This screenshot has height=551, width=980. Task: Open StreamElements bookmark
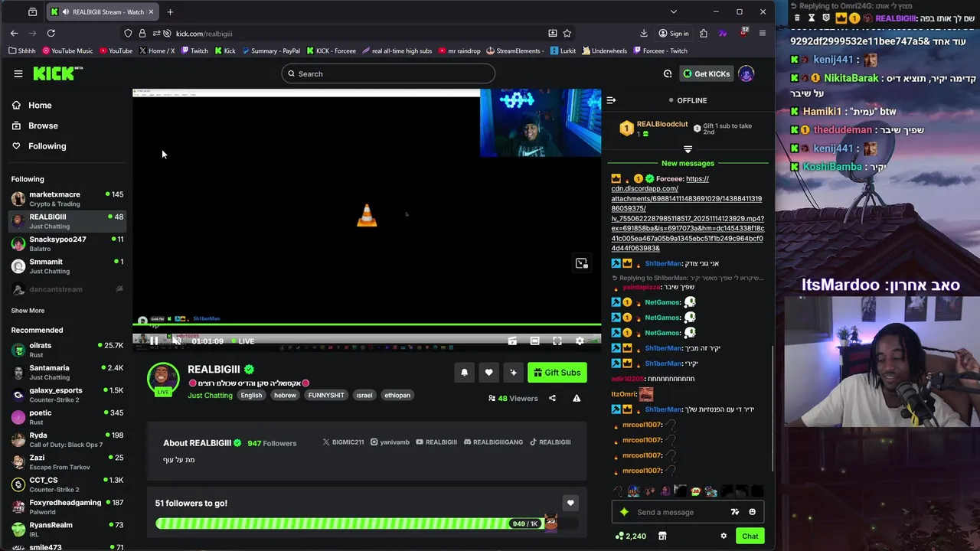pos(515,51)
